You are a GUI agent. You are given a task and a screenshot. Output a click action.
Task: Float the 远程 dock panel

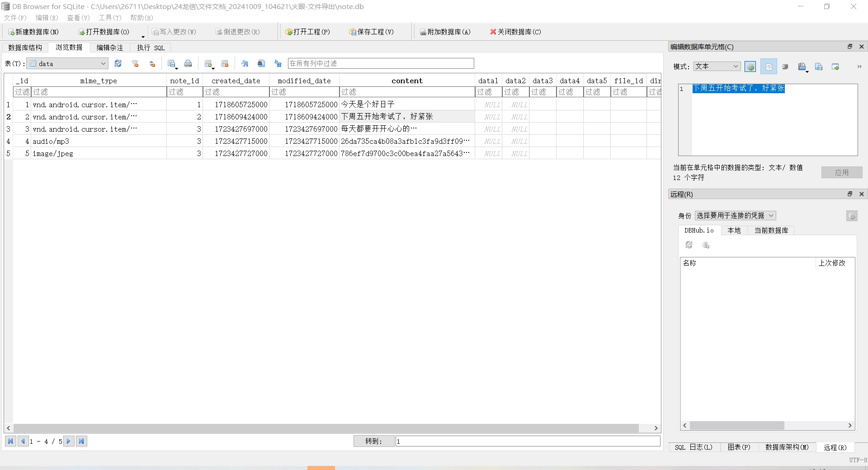pyautogui.click(x=850, y=194)
